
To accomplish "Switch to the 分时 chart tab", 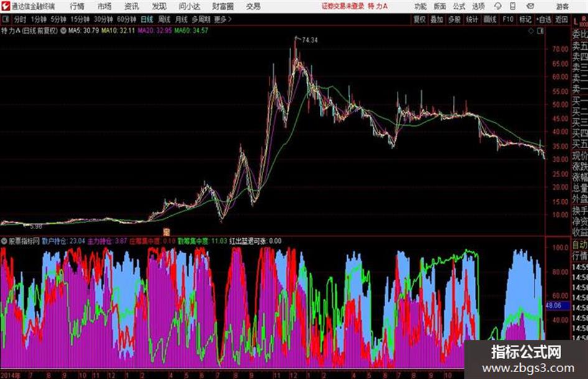I will pos(20,19).
